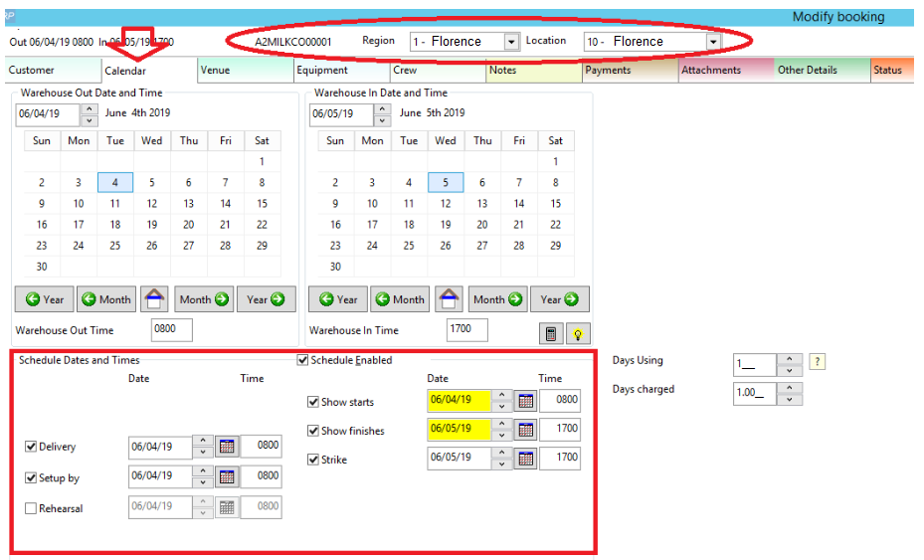Open the Status tab
This screenshot has height=560, width=924.
click(x=892, y=71)
